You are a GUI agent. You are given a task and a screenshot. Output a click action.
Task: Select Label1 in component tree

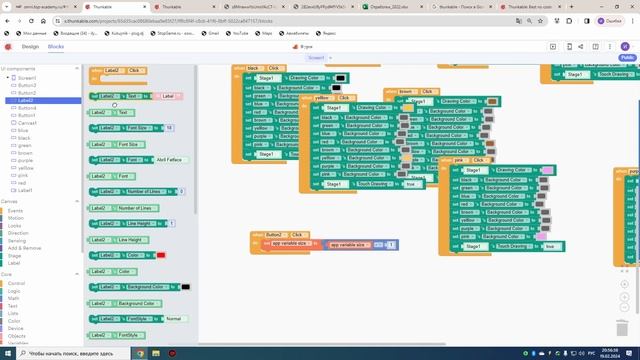click(25, 190)
